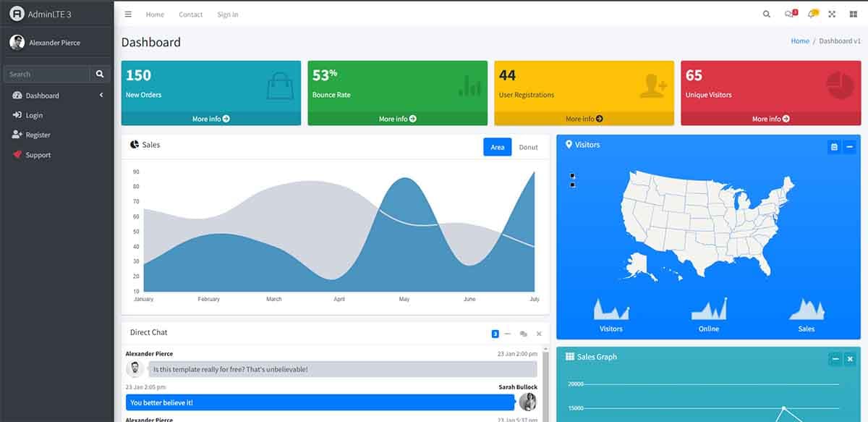This screenshot has width=868, height=422.
Task: Click More info on New Orders card
Action: pyautogui.click(x=210, y=119)
